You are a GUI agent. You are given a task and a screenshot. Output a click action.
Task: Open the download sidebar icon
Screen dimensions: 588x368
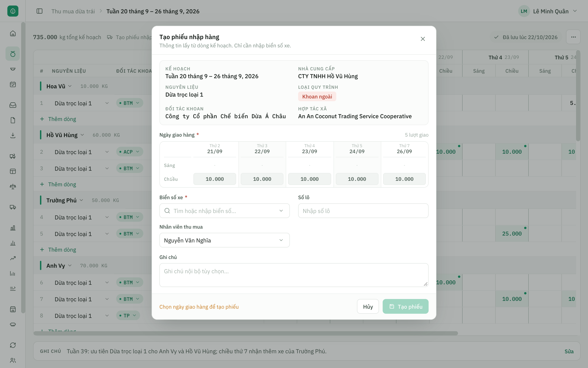pos(13,135)
